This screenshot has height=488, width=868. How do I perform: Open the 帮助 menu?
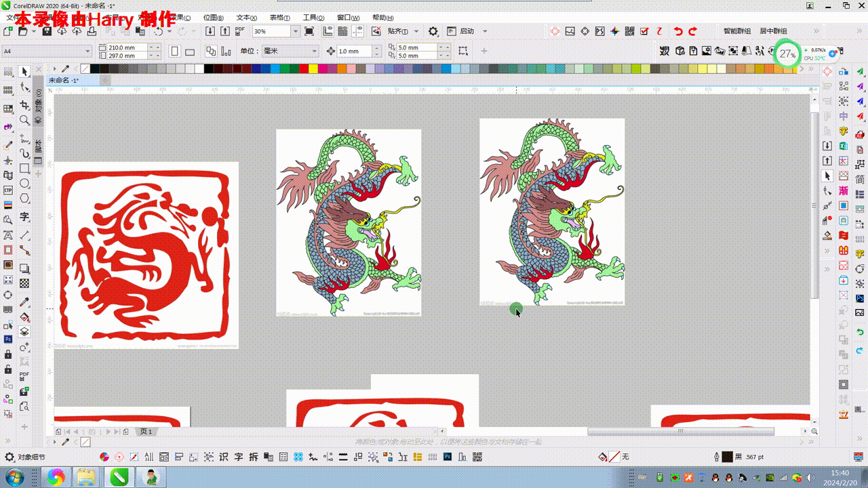(x=383, y=18)
